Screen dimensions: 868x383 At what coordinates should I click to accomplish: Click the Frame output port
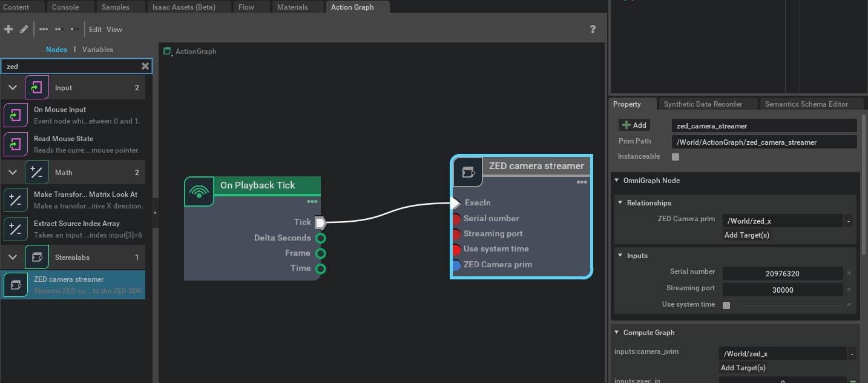[321, 253]
